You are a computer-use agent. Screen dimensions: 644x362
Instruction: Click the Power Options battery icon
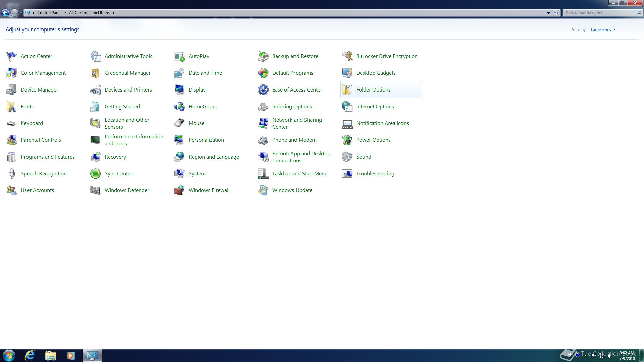[x=347, y=140]
